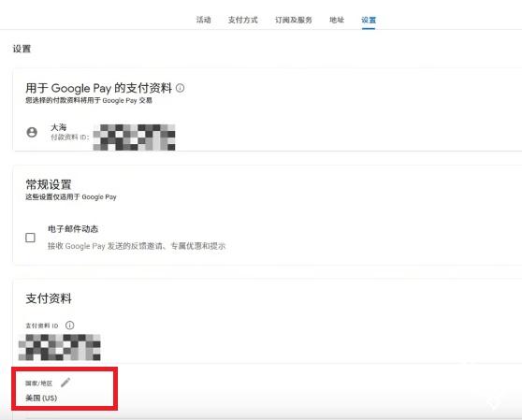Open the 订阅及服务 tab
522x420 pixels.
[294, 20]
